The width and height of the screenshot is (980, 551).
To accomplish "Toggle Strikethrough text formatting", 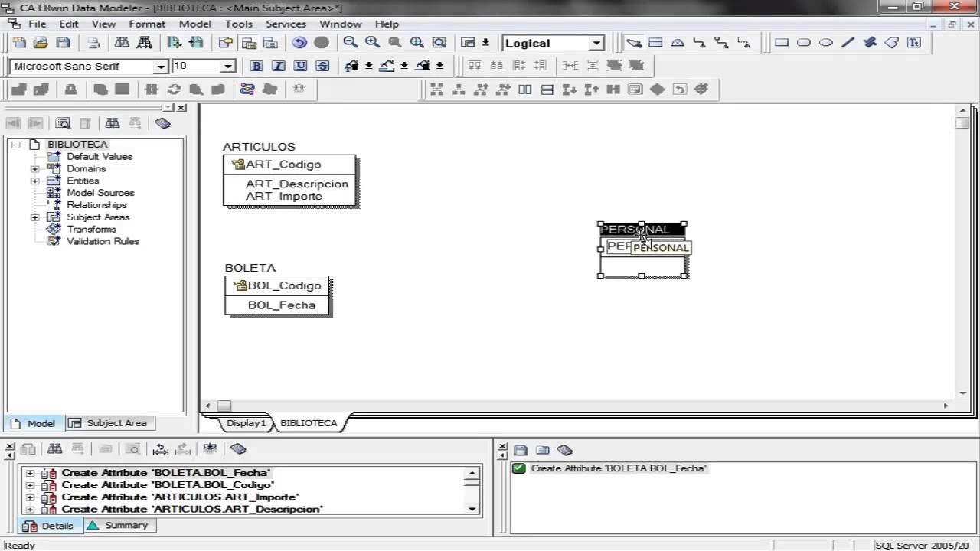I will [x=322, y=66].
